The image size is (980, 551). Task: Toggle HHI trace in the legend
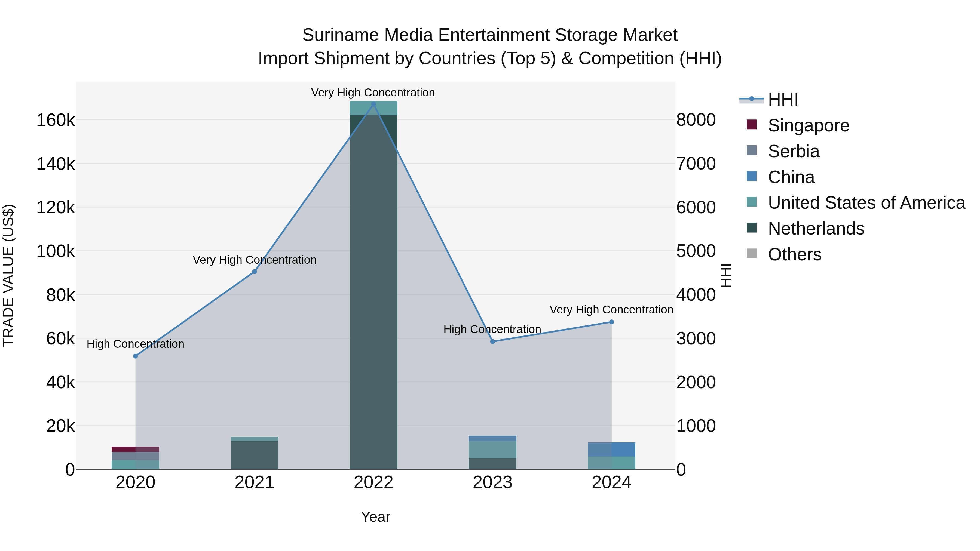769,100
